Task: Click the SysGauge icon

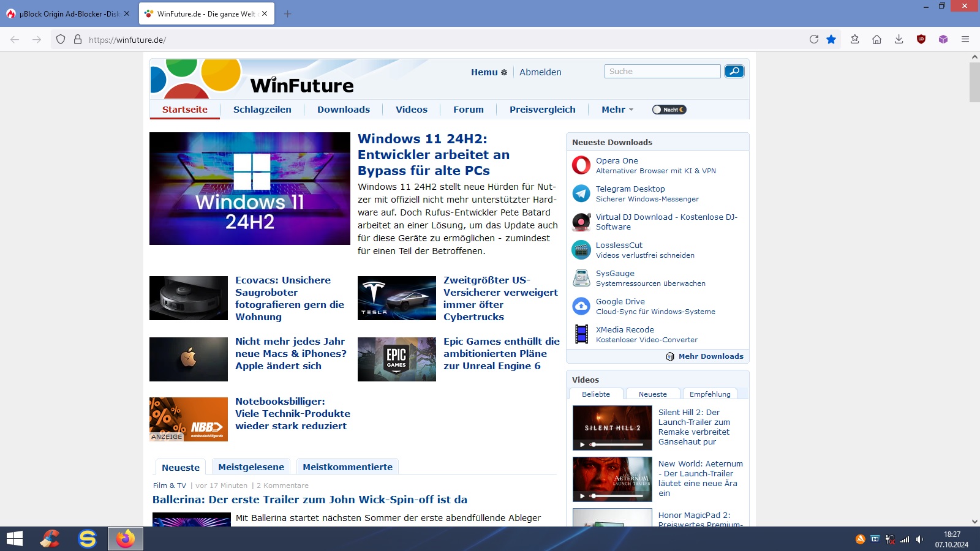Action: pos(581,278)
